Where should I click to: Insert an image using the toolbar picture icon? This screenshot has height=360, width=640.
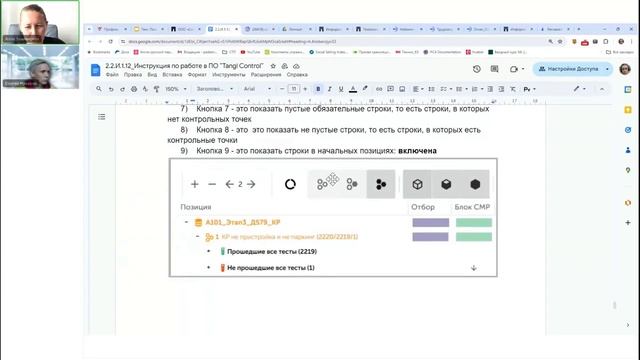402,89
